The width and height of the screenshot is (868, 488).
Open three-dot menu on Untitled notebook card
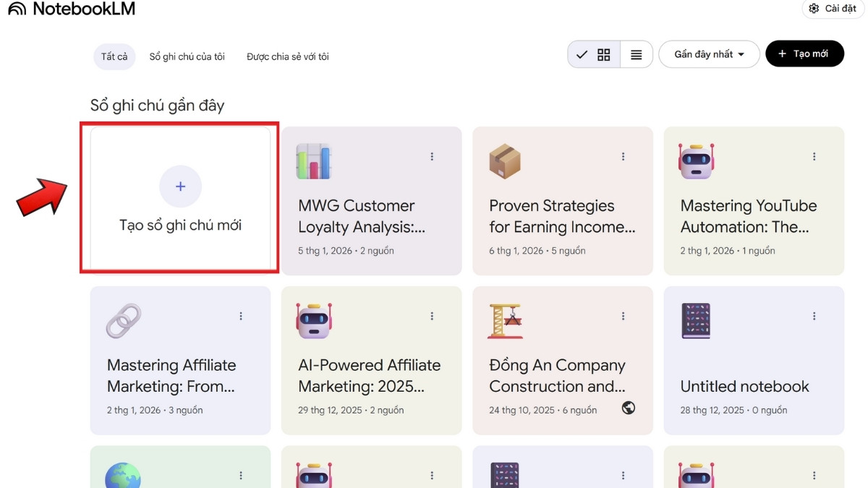[x=814, y=316]
